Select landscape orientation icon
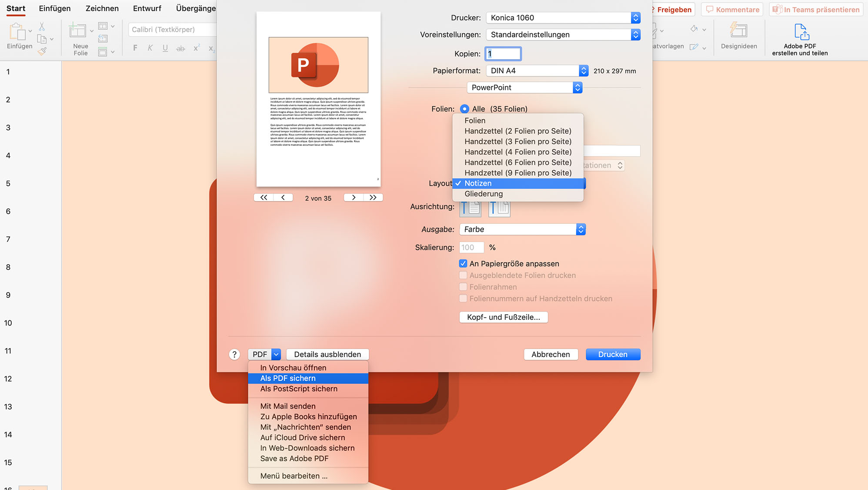Image resolution: width=868 pixels, height=490 pixels. [499, 208]
